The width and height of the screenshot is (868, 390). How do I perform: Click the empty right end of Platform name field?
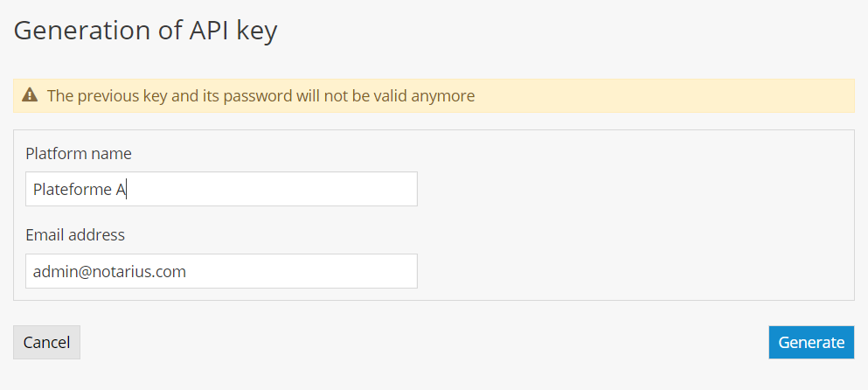[x=350, y=189]
